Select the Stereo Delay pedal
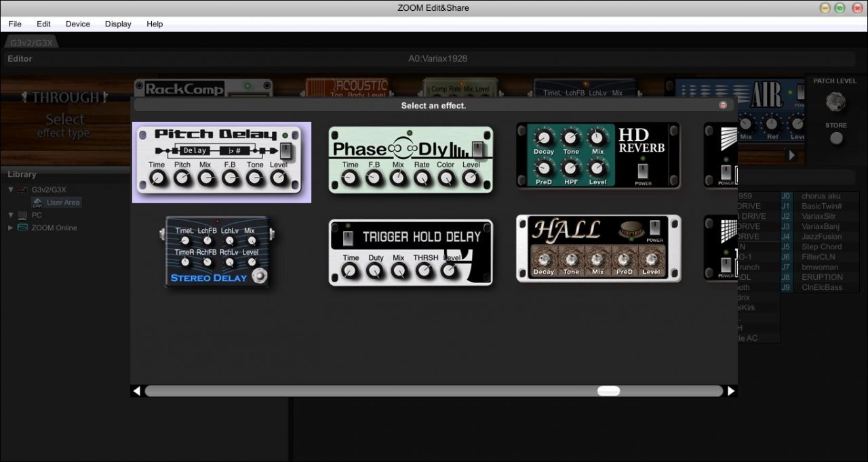 [218, 252]
